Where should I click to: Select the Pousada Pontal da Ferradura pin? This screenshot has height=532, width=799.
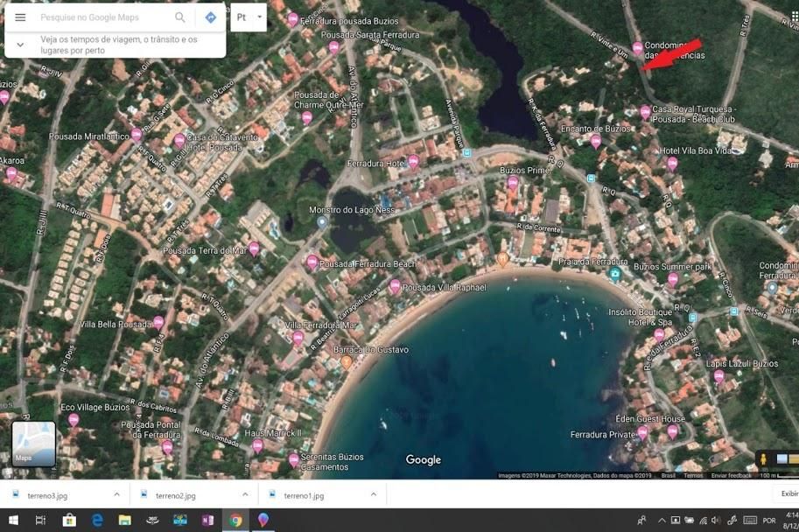167,447
